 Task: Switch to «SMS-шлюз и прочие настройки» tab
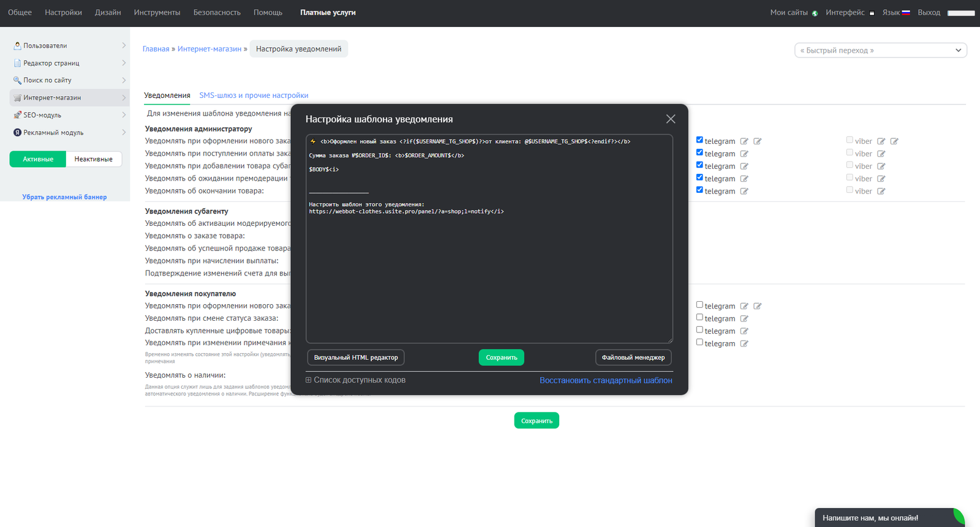(254, 95)
